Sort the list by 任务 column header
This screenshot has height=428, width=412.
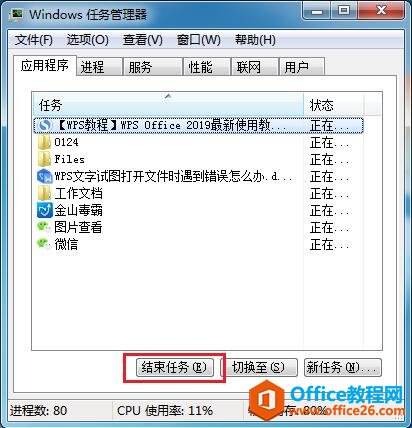(x=168, y=105)
